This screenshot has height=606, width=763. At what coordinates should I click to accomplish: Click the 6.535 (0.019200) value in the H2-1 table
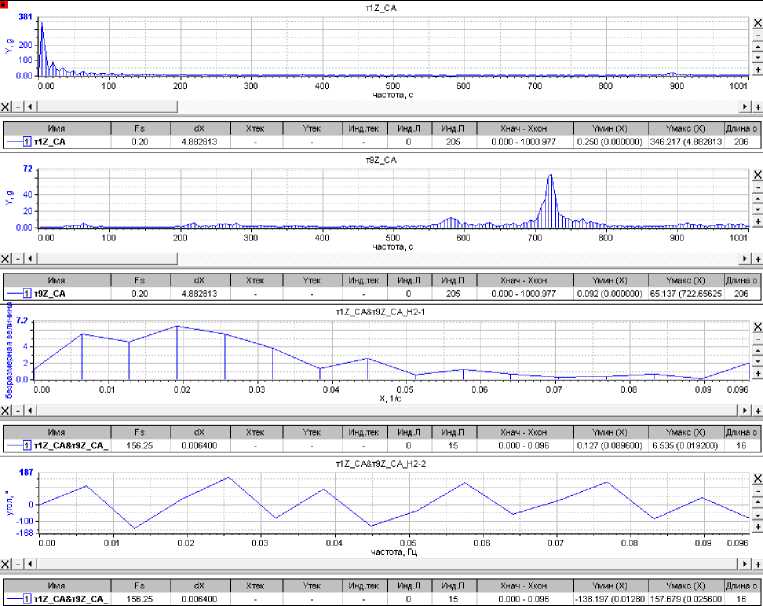685,445
